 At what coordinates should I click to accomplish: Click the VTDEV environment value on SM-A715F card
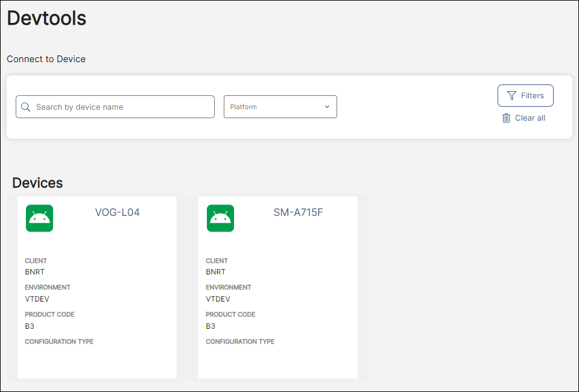click(x=218, y=299)
